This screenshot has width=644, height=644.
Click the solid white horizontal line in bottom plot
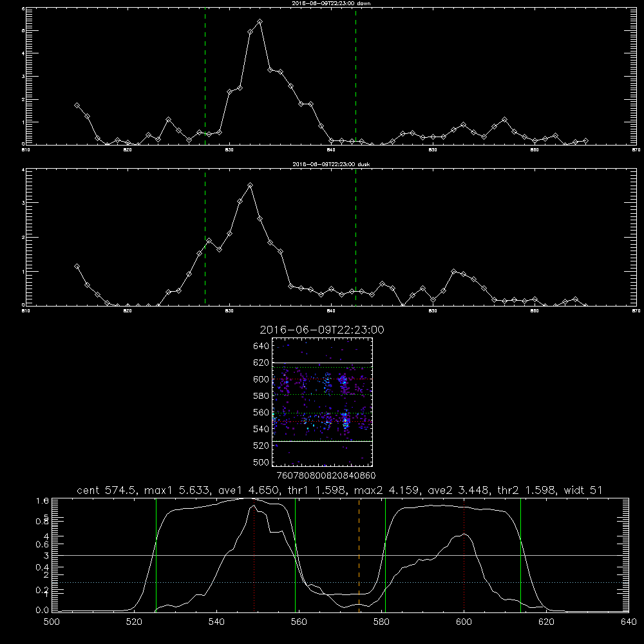click(x=340, y=555)
